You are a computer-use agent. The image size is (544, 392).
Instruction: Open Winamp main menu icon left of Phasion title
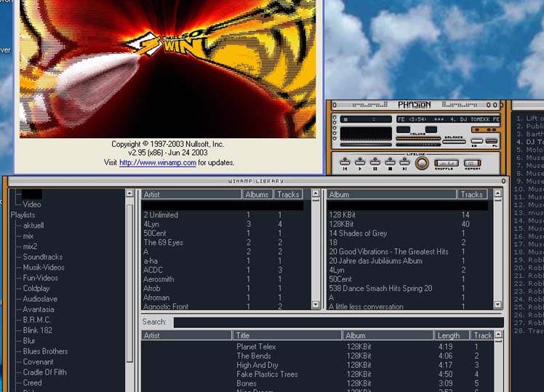point(335,105)
